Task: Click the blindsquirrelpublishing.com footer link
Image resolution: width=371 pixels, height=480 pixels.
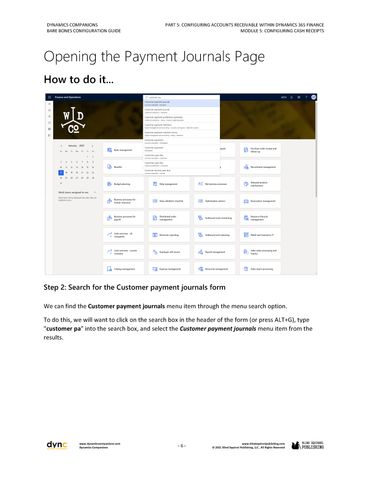Action: coord(263,444)
